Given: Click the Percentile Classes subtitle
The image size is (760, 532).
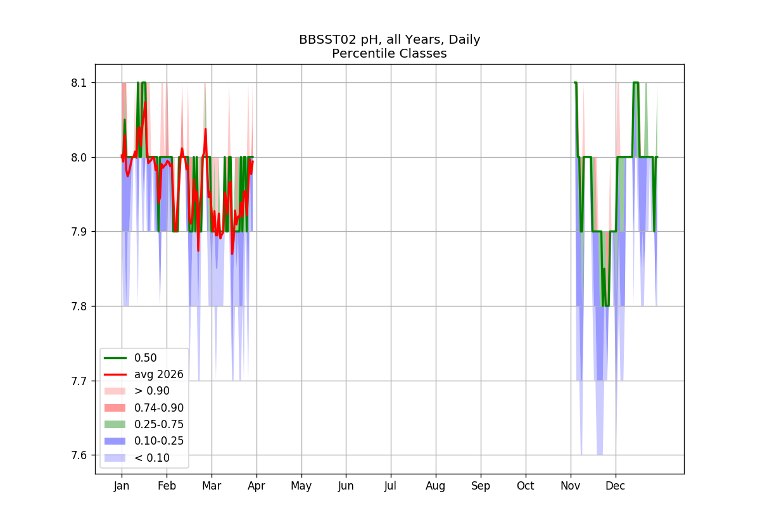Looking at the screenshot, I should tap(389, 54).
